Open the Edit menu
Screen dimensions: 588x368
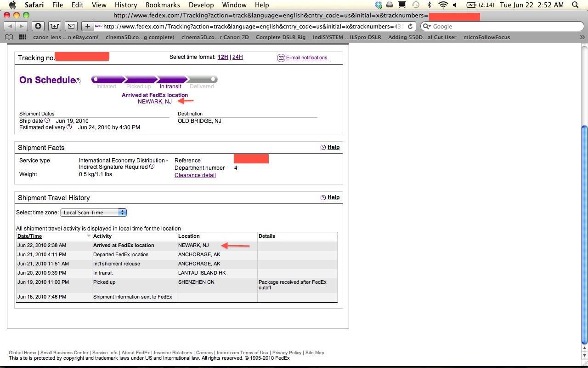click(78, 5)
